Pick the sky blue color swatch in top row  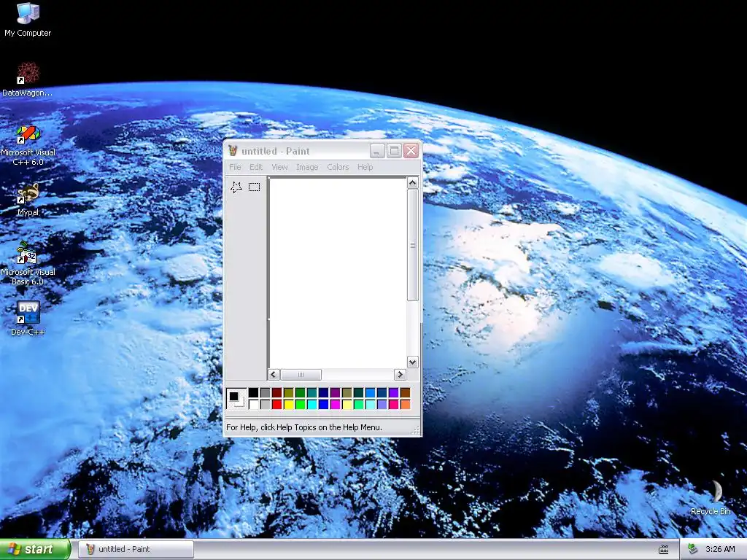(x=370, y=393)
